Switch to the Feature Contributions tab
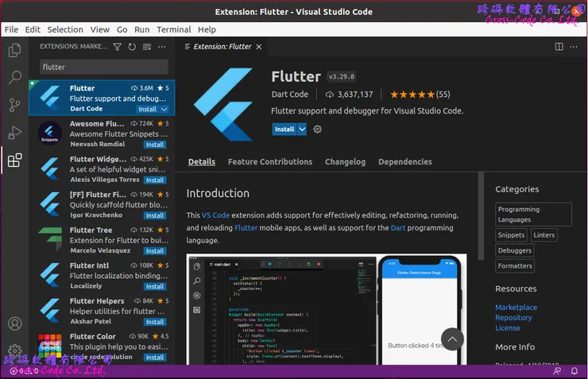This screenshot has width=588, height=379. coord(269,162)
